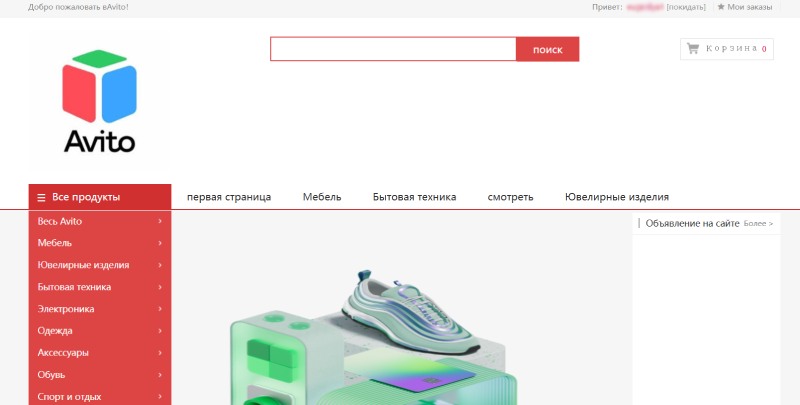Image resolution: width=800 pixels, height=405 pixels.
Task: Expand the Обувь category arrow
Action: coord(160,374)
